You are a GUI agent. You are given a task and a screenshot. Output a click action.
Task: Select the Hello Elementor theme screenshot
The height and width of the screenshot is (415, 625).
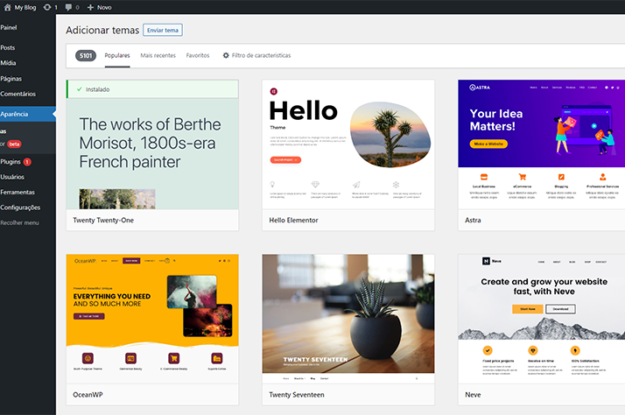click(x=348, y=145)
